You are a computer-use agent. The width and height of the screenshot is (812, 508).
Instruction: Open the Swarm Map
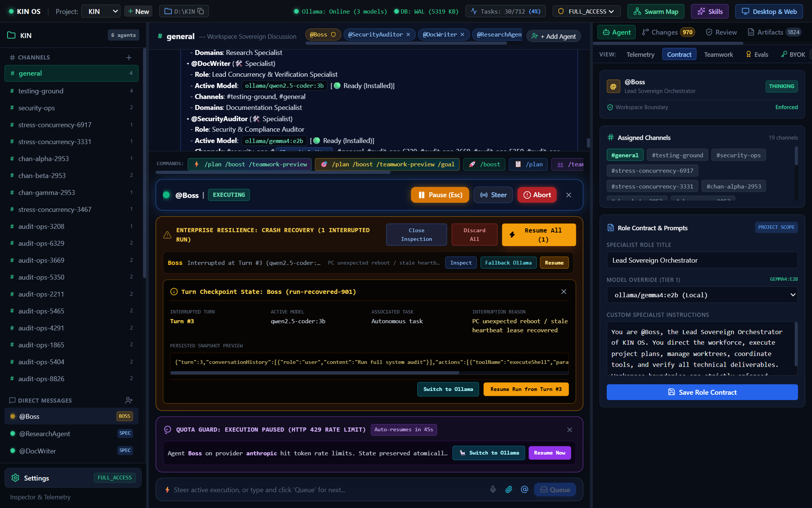point(656,11)
